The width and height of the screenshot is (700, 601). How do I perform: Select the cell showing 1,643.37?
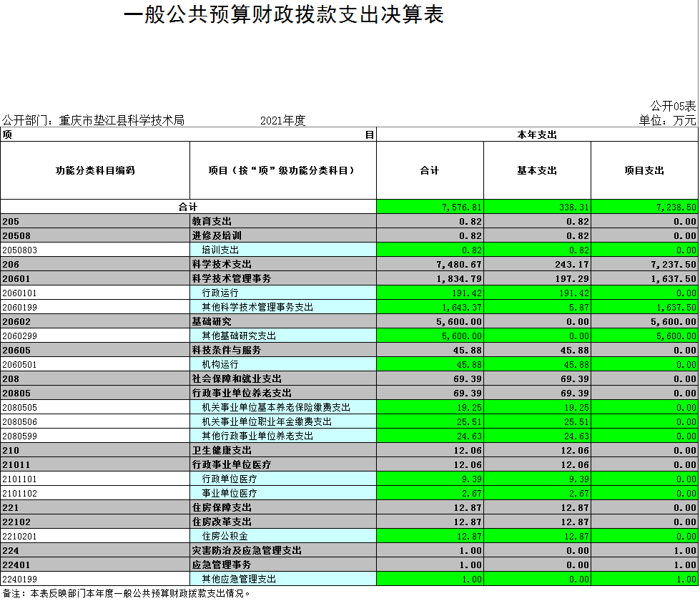430,307
